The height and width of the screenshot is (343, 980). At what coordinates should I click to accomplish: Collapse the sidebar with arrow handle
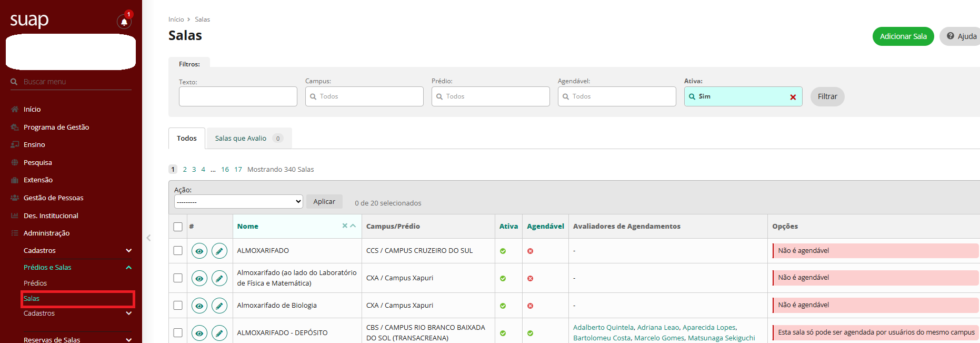tap(148, 238)
